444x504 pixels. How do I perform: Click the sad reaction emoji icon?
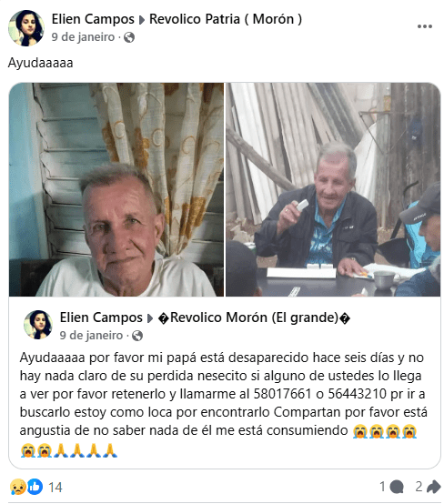[17, 487]
